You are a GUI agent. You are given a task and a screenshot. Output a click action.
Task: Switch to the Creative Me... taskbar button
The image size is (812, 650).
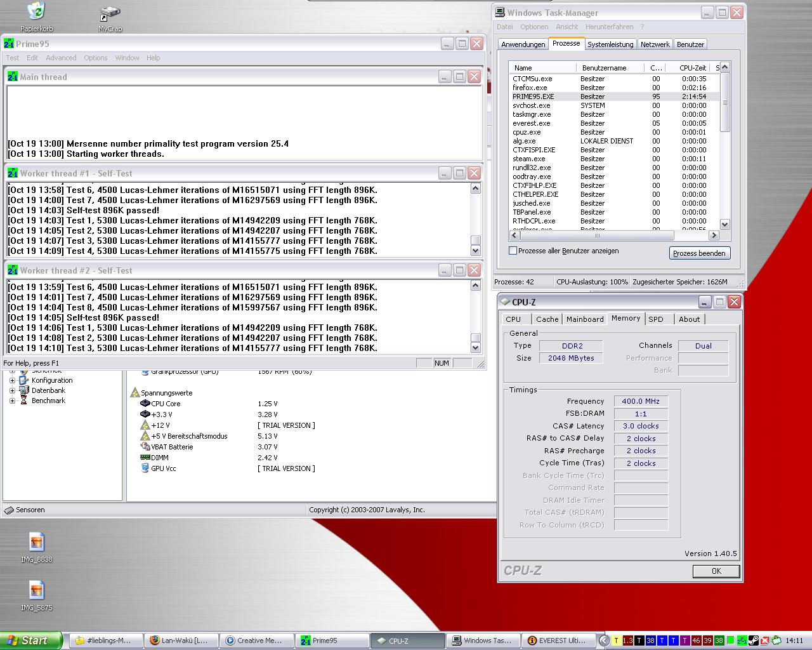tap(258, 640)
